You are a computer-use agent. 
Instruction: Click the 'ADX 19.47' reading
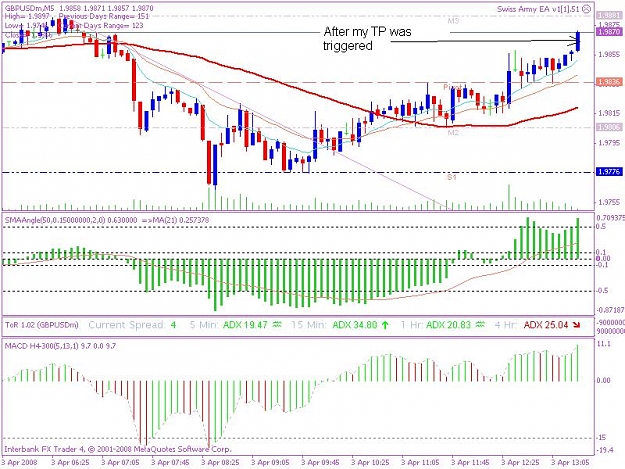coord(245,325)
